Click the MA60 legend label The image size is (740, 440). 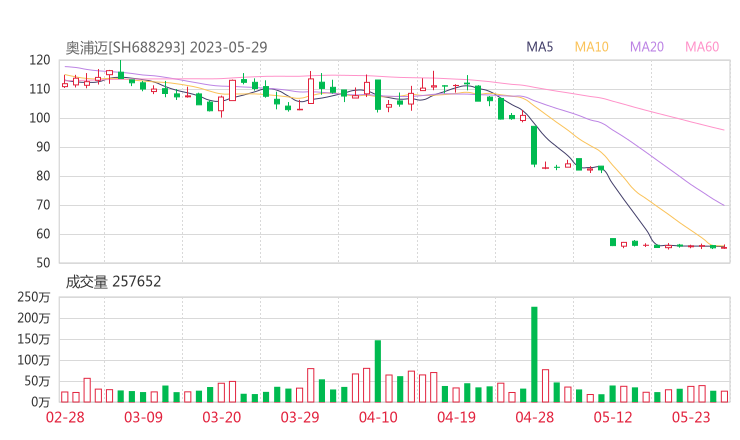pos(702,47)
